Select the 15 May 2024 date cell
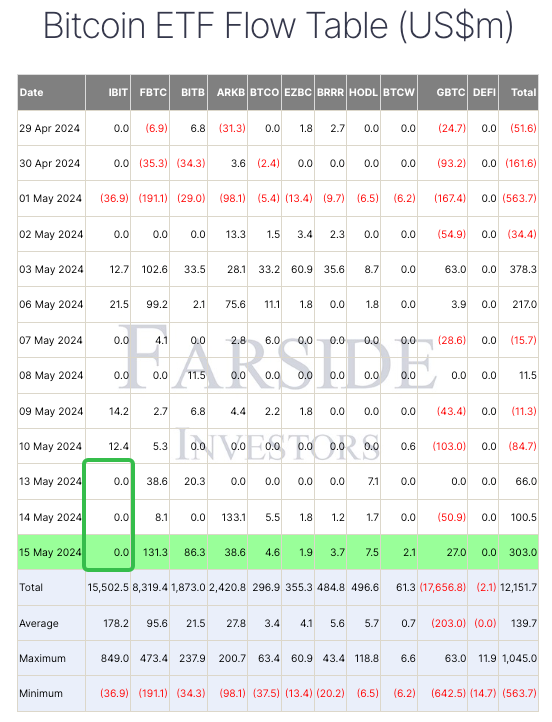Screen dimensions: 552x722 [50, 552]
